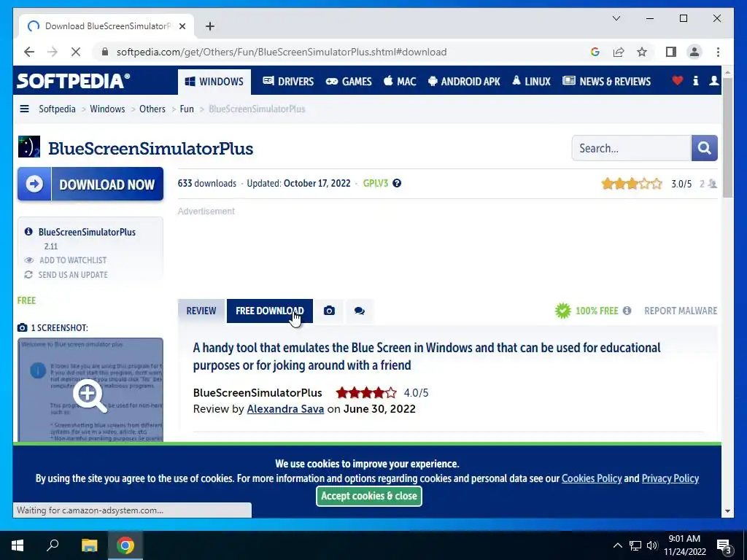The height and width of the screenshot is (560, 747).
Task: Open a new tab with the plus button
Action: coord(210,26)
